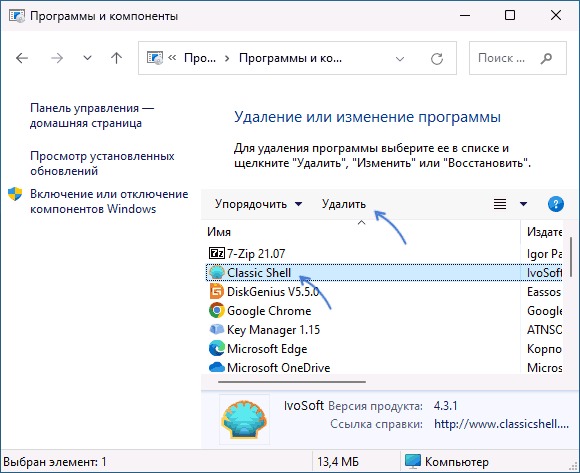
Task: Click 'Удалить' to uninstall program
Action: click(x=344, y=204)
